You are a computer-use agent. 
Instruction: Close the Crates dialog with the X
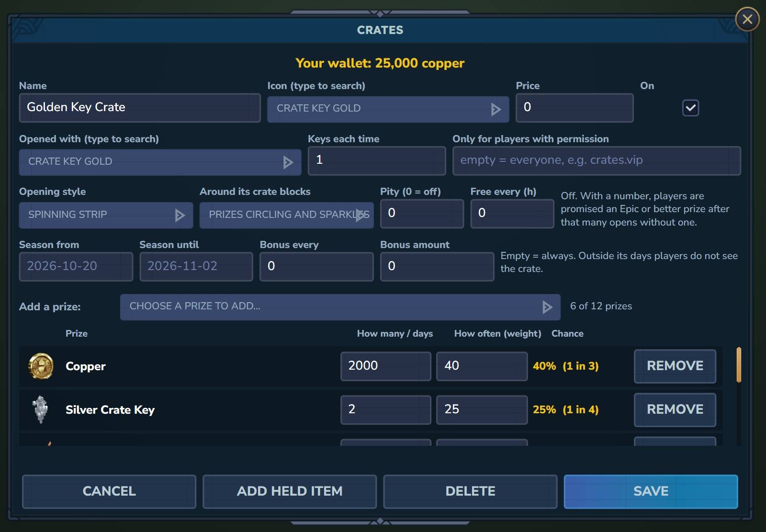point(747,19)
